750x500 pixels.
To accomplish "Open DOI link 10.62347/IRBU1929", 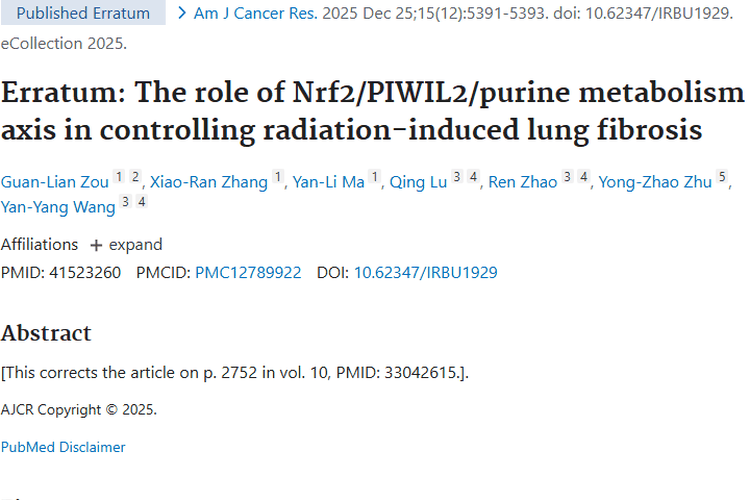I will pos(426,272).
